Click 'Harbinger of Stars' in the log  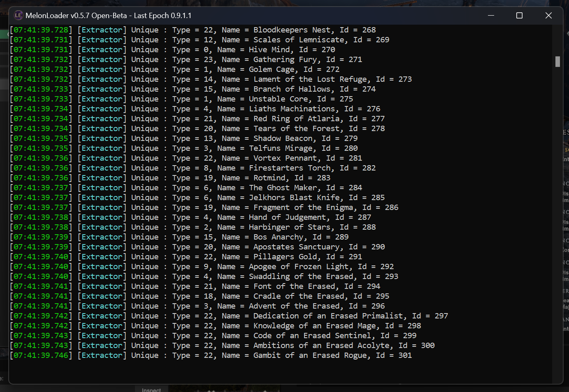point(290,227)
